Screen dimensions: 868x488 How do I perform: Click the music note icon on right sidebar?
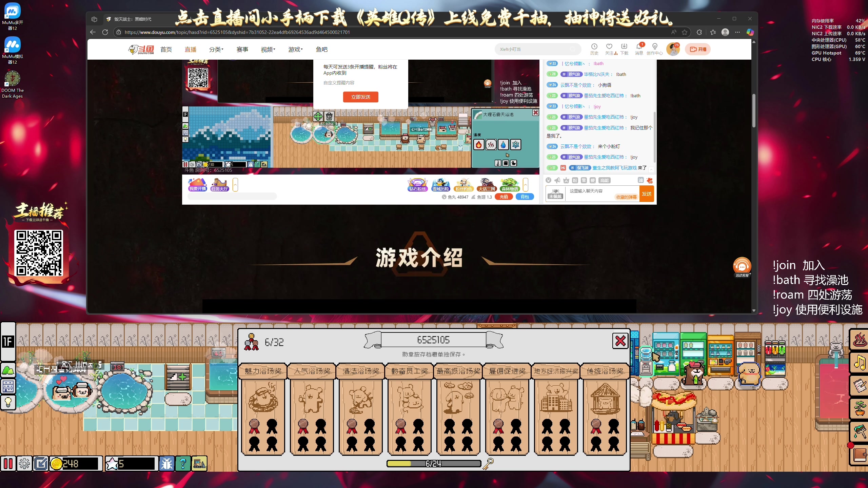coord(860,363)
